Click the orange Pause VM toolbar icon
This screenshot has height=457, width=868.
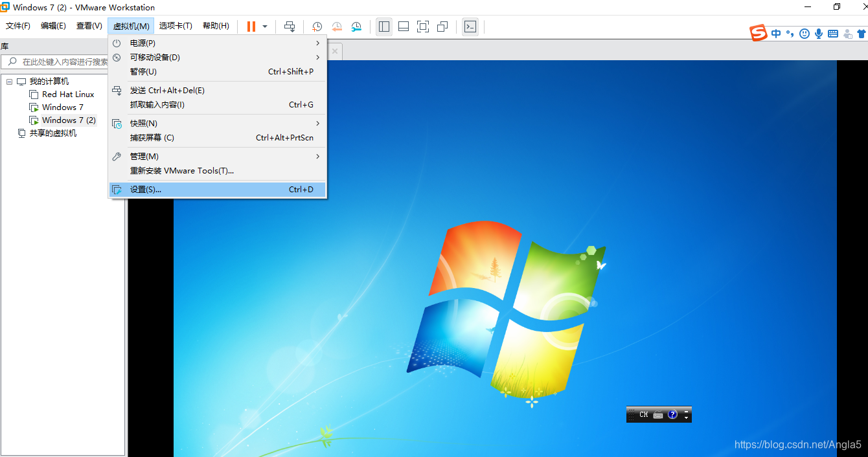click(x=251, y=27)
